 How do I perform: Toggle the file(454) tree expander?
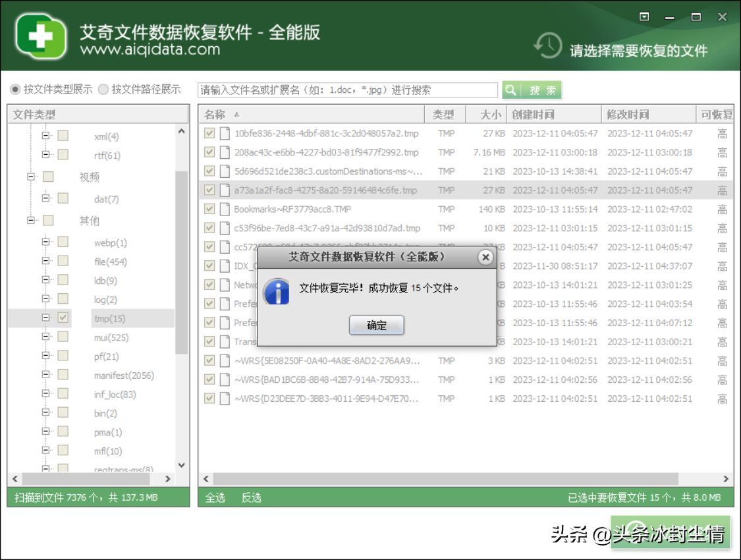coord(46,261)
